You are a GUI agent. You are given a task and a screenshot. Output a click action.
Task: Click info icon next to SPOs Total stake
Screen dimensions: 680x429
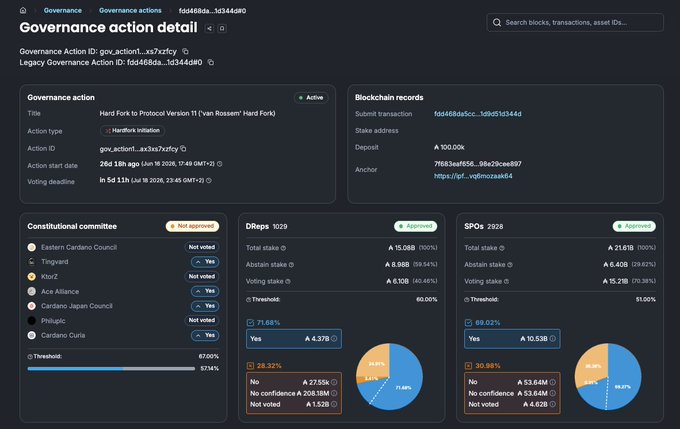pos(502,248)
